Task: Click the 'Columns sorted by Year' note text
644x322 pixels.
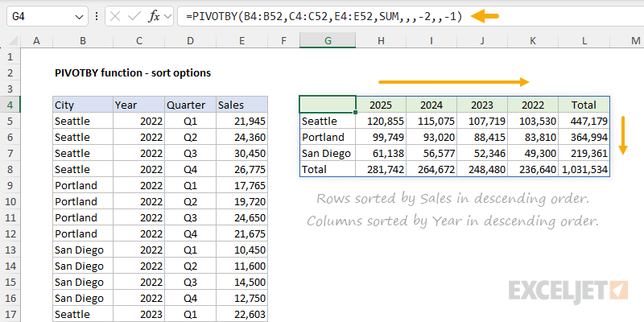Action: [453, 221]
